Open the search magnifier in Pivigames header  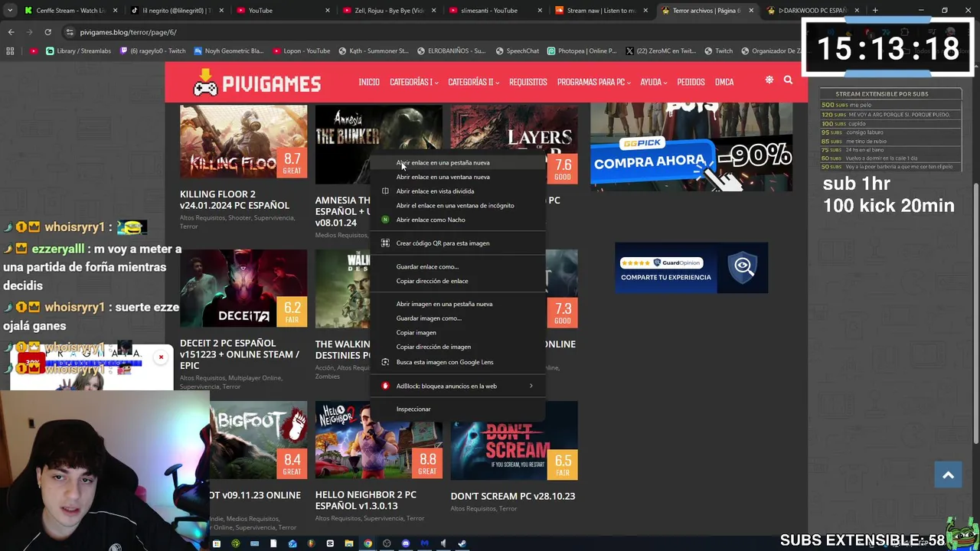click(x=788, y=80)
